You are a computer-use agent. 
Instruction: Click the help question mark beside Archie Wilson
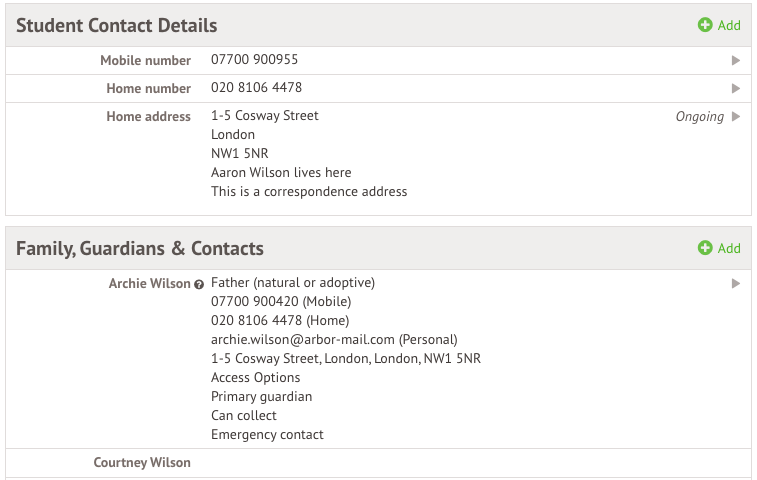[198, 284]
